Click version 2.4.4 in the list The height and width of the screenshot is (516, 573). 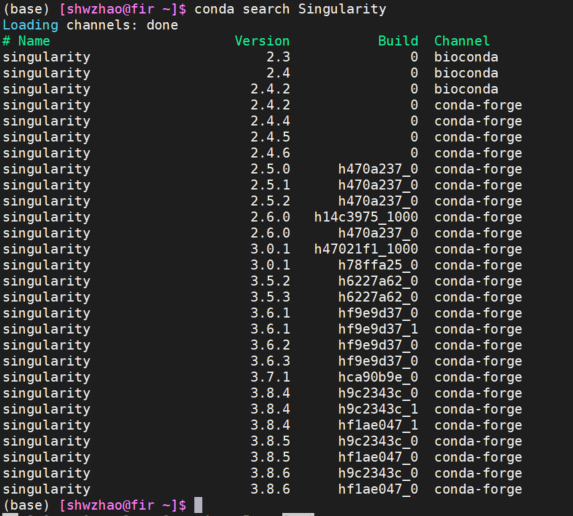pyautogui.click(x=270, y=121)
